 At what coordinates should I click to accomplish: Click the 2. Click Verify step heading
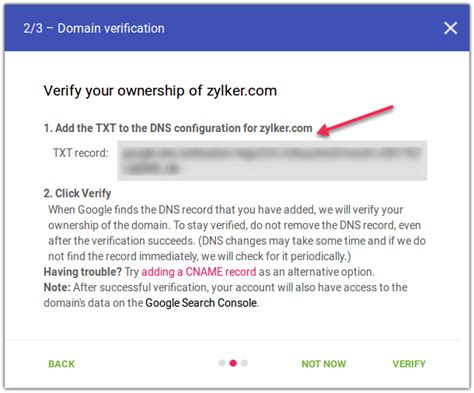click(x=77, y=193)
